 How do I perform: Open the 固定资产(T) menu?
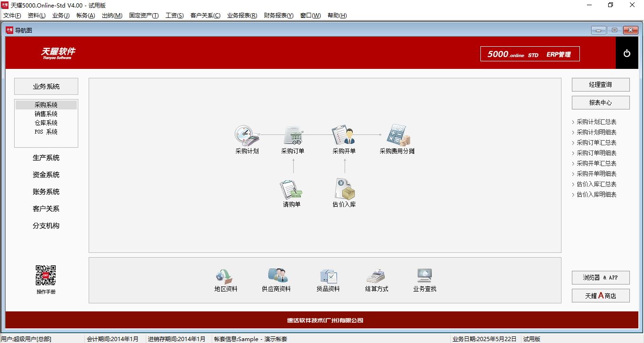[144, 16]
